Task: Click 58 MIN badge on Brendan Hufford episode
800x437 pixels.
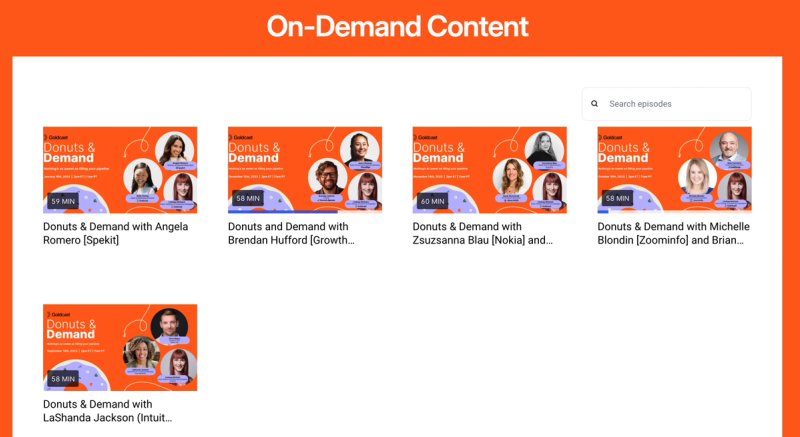Action: [248, 198]
